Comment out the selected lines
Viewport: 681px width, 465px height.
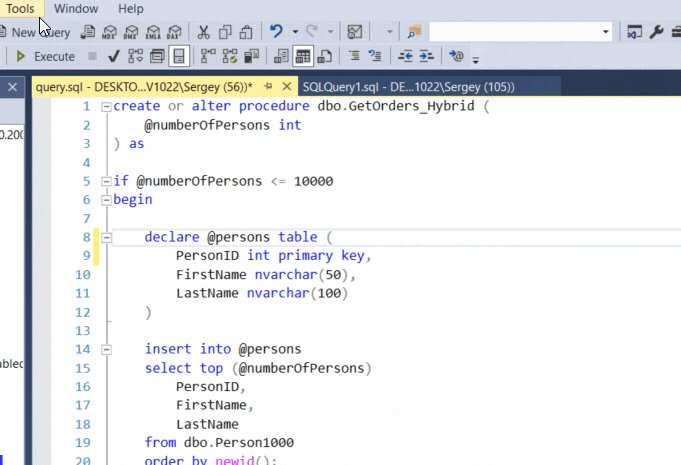(354, 56)
